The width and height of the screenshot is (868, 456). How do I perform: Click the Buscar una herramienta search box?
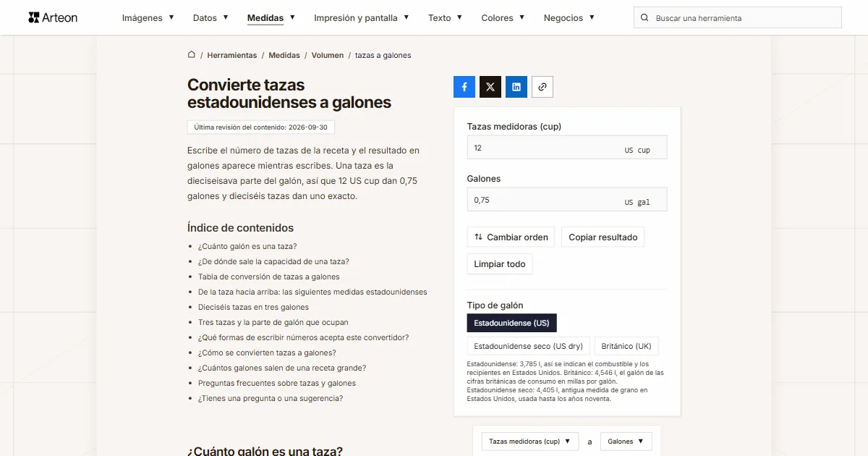(x=738, y=18)
